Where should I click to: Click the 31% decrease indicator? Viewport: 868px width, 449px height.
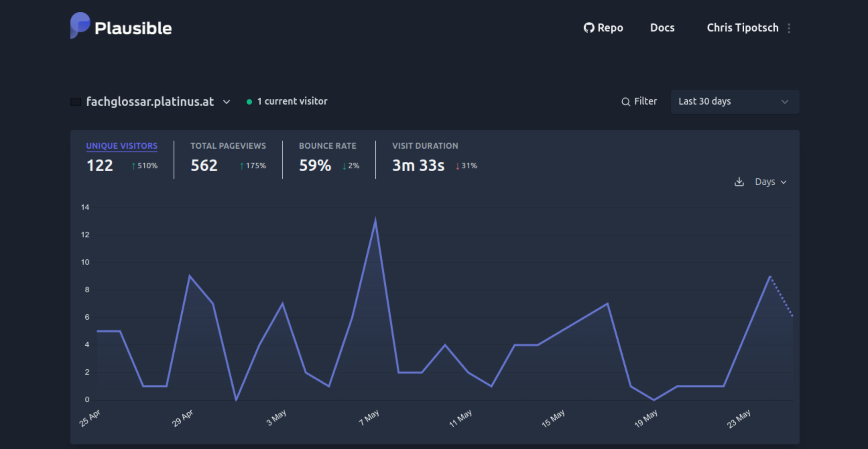coord(467,166)
